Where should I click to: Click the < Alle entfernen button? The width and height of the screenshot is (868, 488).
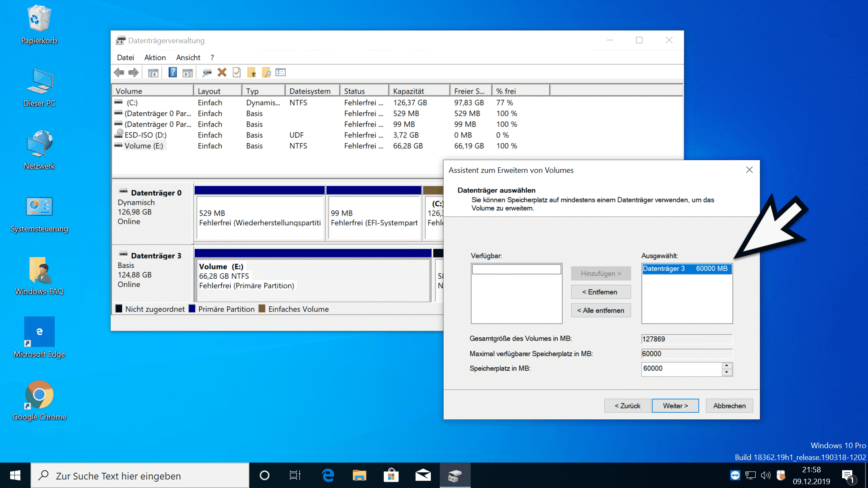pyautogui.click(x=601, y=311)
